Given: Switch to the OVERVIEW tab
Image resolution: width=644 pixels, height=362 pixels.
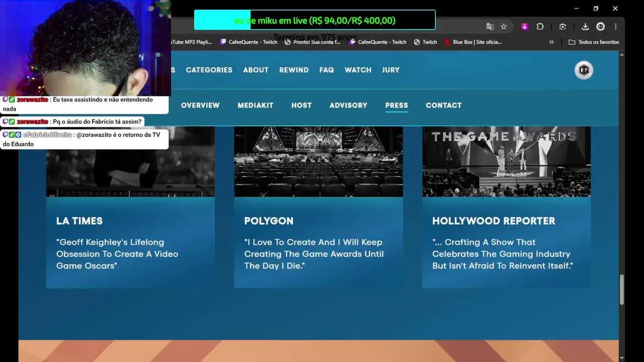Looking at the screenshot, I should click(200, 105).
